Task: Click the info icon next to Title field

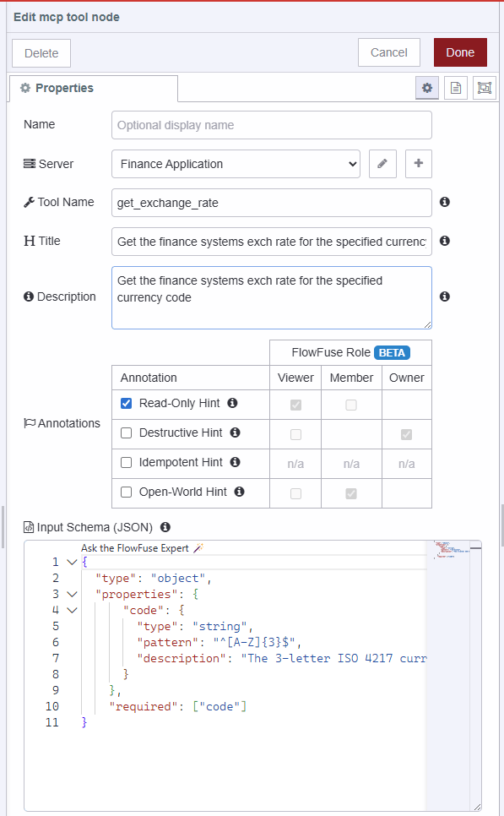Action: 445,241
